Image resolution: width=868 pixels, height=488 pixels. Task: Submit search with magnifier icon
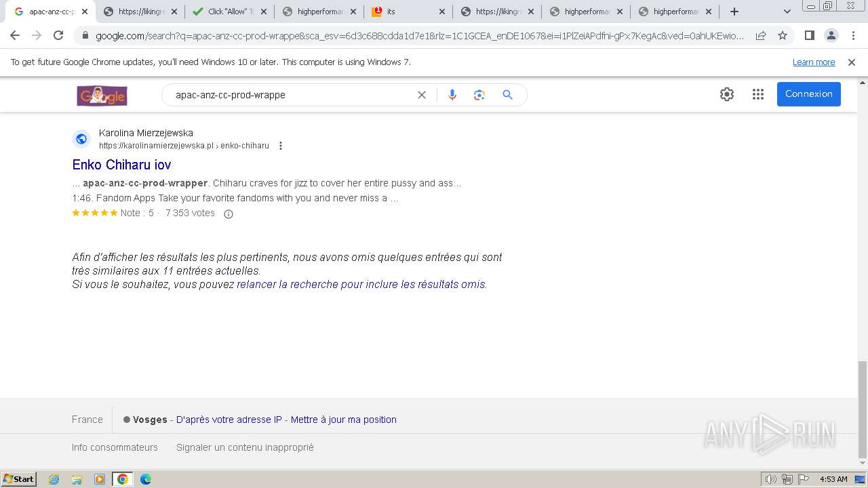(507, 95)
